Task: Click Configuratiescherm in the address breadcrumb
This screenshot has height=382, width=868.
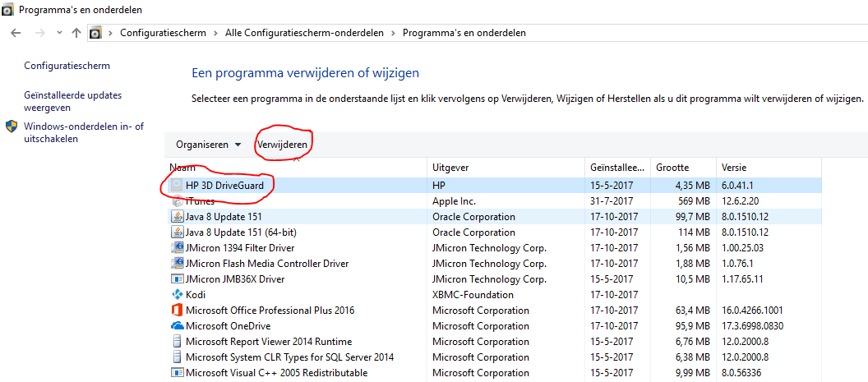Action: (163, 33)
